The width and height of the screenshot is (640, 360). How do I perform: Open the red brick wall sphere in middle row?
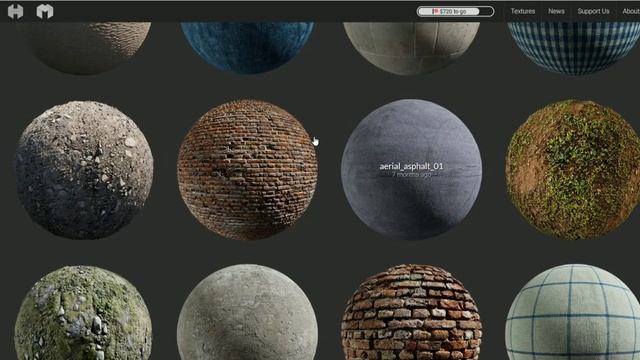click(x=247, y=169)
